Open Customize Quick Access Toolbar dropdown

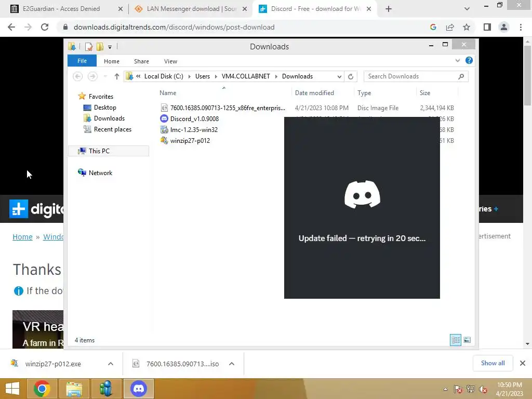[x=110, y=47]
